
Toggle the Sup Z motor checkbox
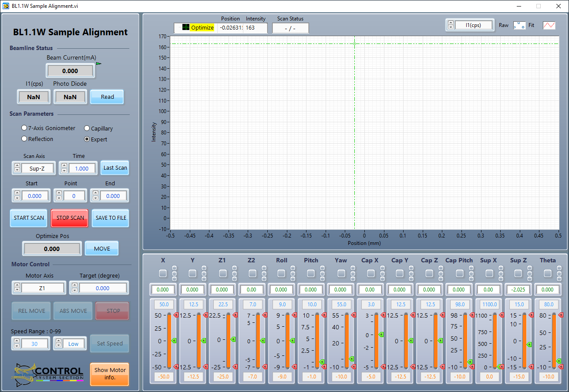(518, 273)
